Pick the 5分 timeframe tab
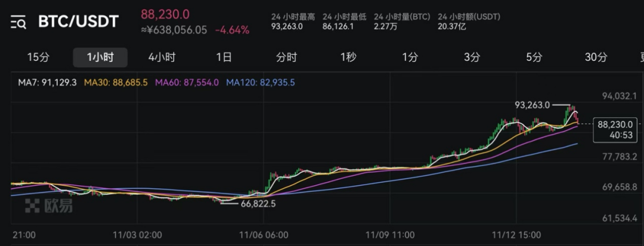Viewport: 644px width, 246px height. [x=534, y=57]
